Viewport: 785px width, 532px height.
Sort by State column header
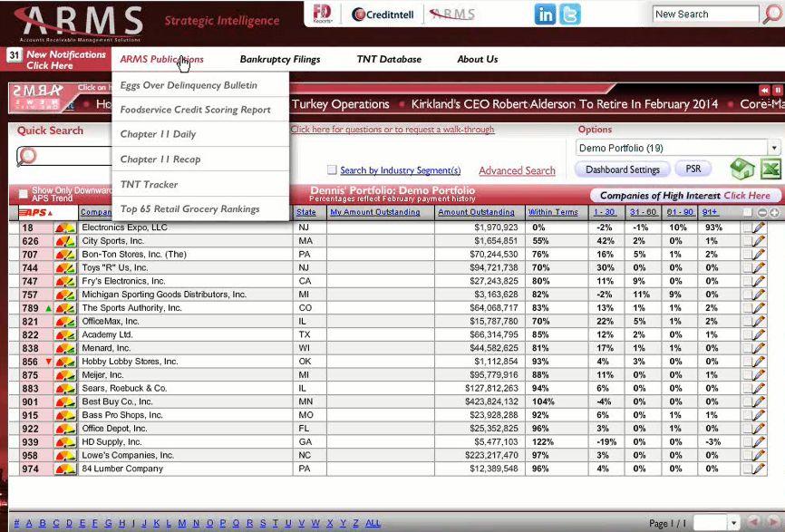pos(305,212)
